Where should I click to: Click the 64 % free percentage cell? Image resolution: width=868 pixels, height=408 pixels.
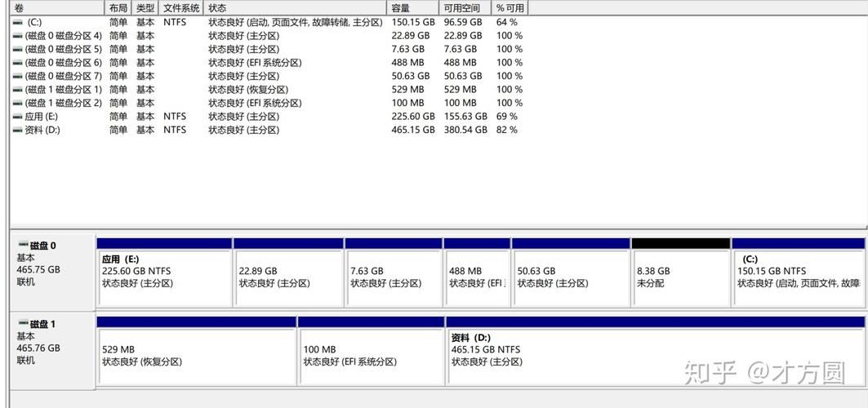506,23
